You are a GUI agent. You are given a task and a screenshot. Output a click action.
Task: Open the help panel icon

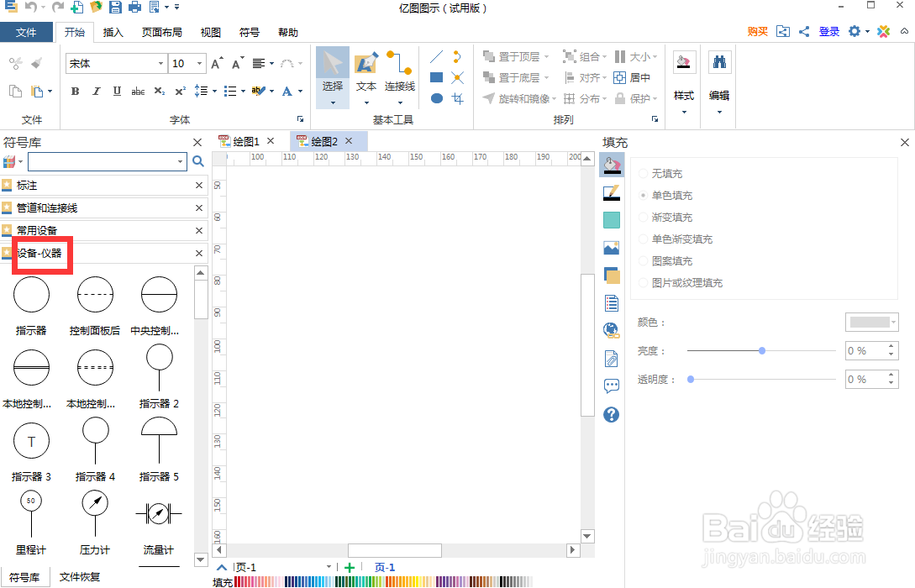[611, 414]
